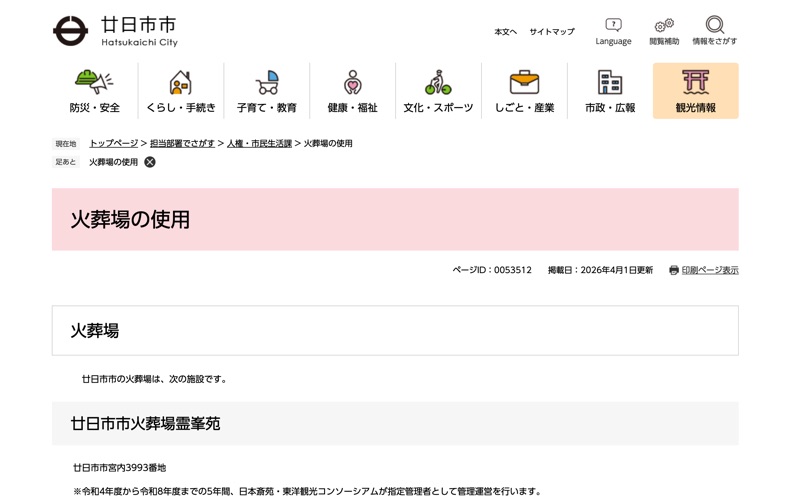The width and height of the screenshot is (800, 500).
Task: Click the 火葬場の使用 page title heading
Action: [x=130, y=219]
